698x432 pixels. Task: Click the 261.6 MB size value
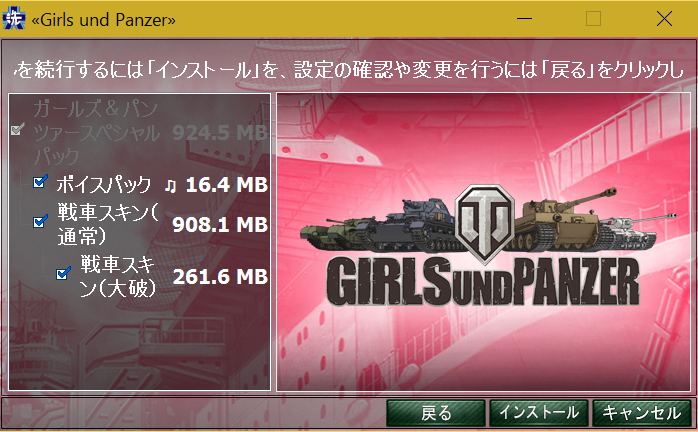220,277
